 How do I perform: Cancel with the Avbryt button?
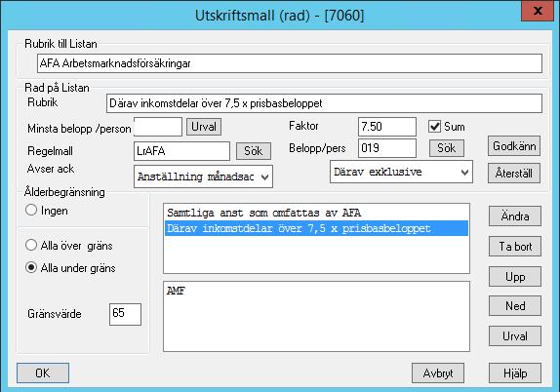pos(438,373)
